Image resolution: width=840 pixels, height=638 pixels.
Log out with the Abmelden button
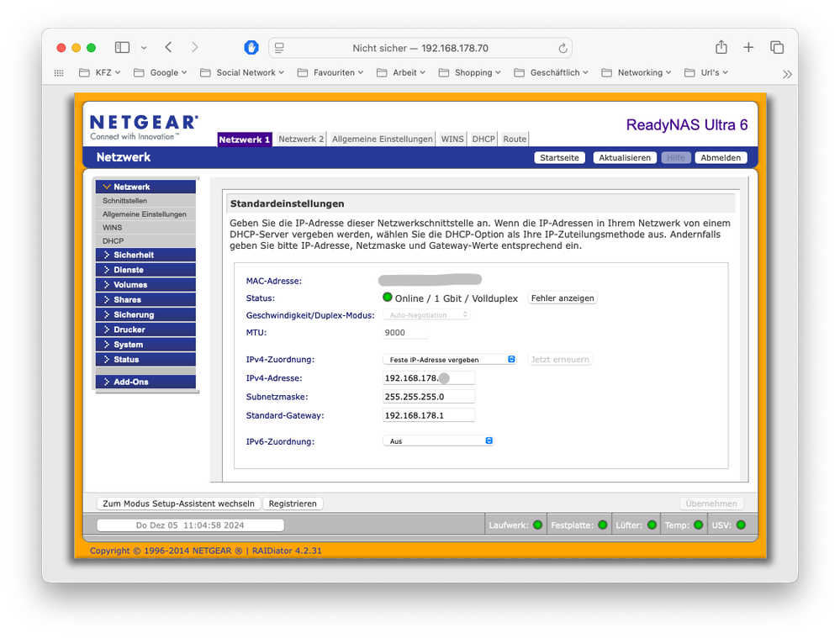(721, 157)
